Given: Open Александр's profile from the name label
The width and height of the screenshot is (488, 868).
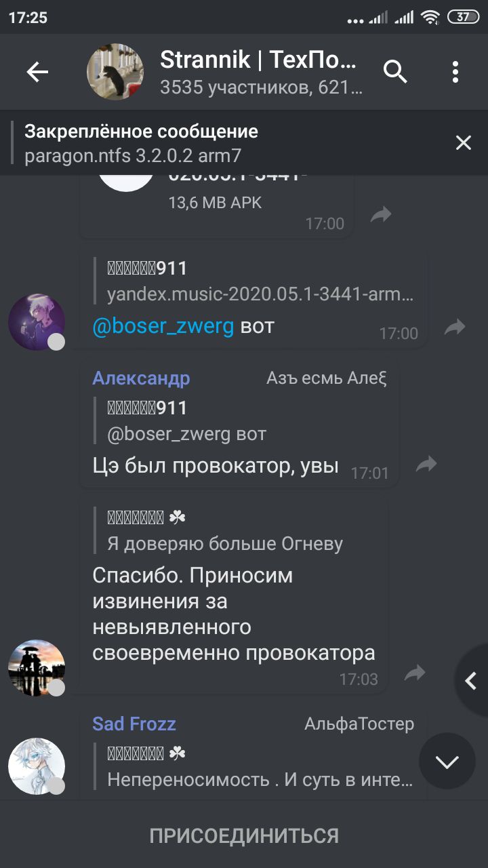Looking at the screenshot, I should click(141, 378).
